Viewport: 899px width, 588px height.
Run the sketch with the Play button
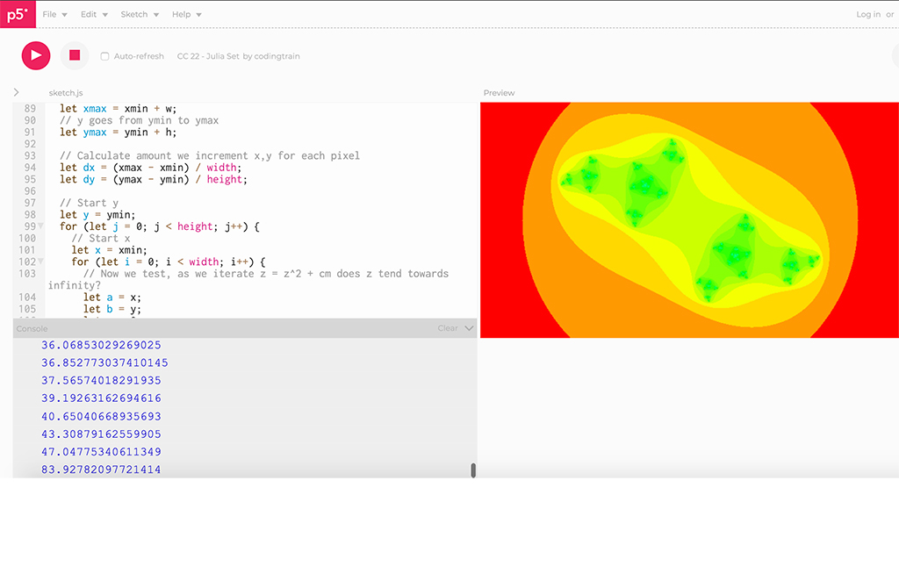tap(36, 55)
